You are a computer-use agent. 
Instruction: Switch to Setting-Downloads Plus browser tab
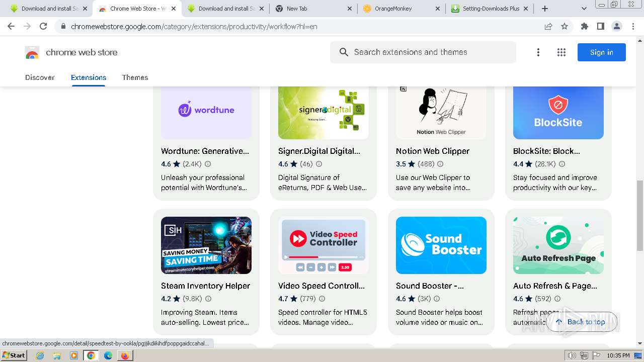[x=490, y=9]
